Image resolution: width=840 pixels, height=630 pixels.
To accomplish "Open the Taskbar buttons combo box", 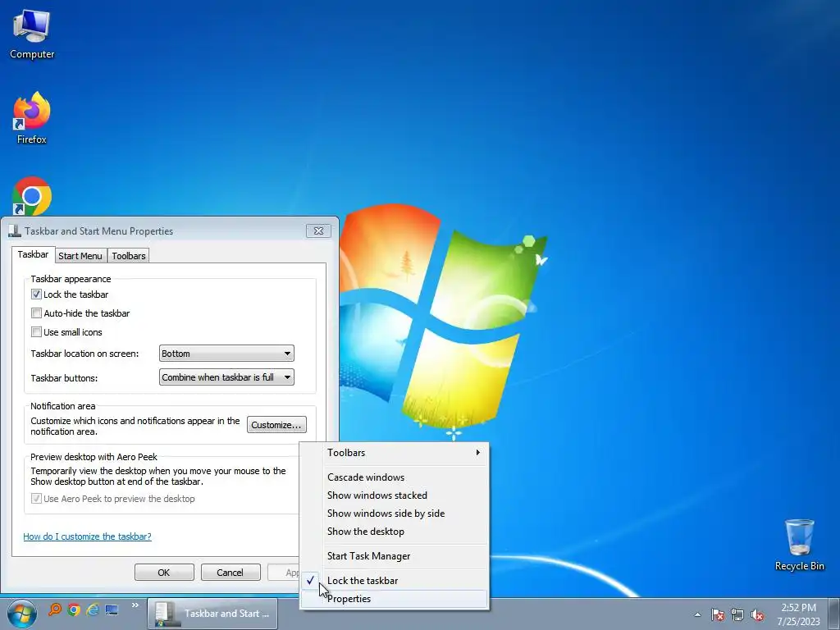I will click(x=226, y=377).
